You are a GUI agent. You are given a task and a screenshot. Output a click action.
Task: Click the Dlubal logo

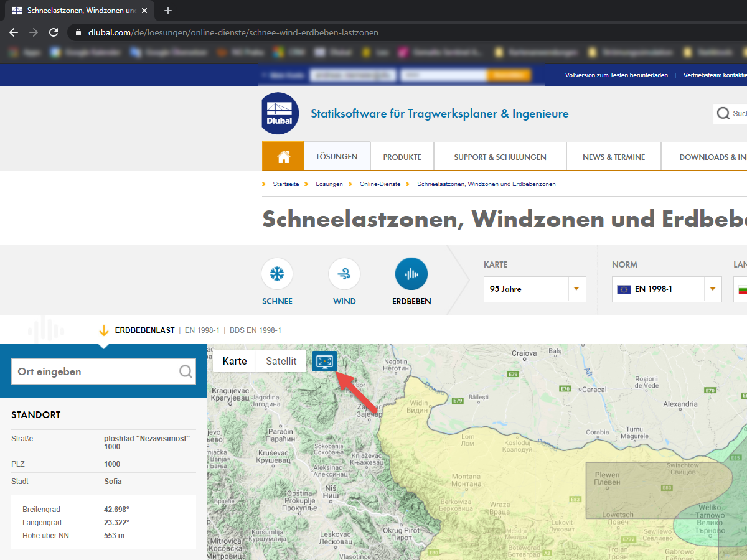click(x=280, y=113)
